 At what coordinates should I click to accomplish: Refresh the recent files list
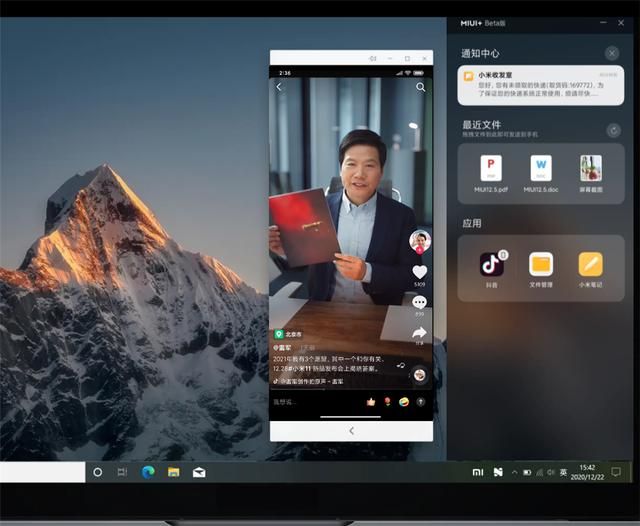point(613,131)
